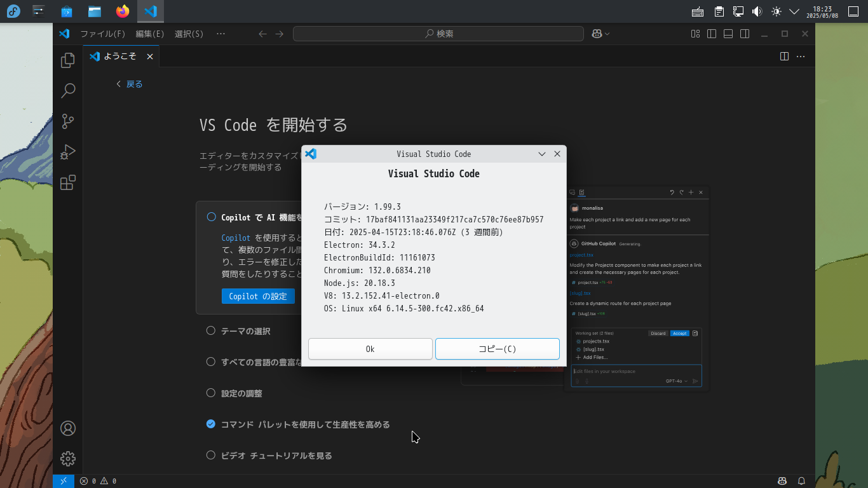
Task: Open the brightness control in system tray
Action: coord(776,11)
